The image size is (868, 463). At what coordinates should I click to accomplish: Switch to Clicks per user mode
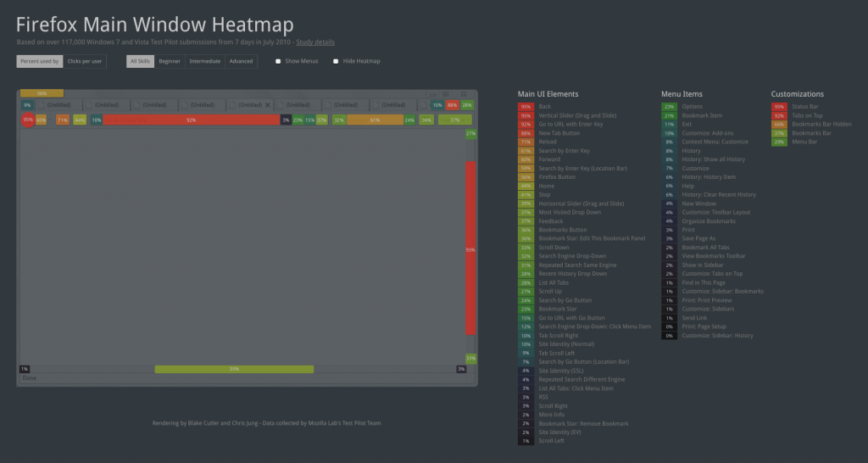[x=85, y=61]
